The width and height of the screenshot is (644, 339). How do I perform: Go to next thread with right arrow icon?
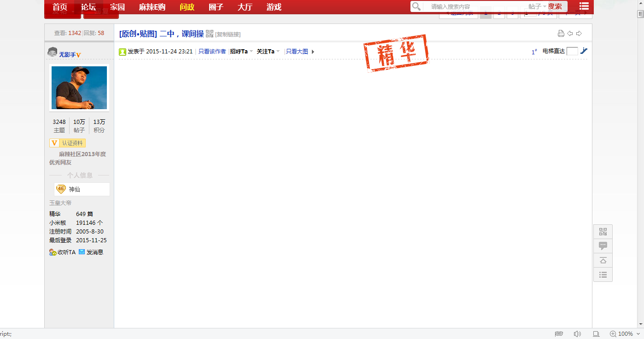579,34
